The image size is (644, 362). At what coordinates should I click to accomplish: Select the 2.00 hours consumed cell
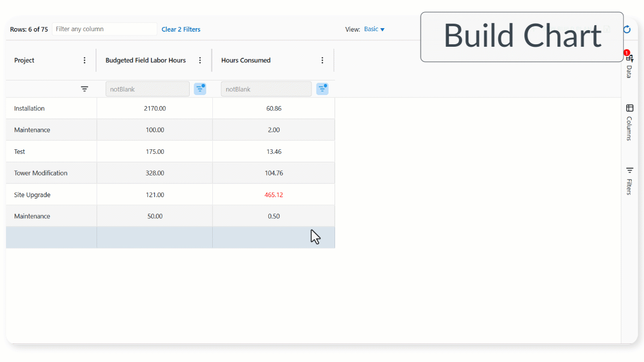point(274,130)
